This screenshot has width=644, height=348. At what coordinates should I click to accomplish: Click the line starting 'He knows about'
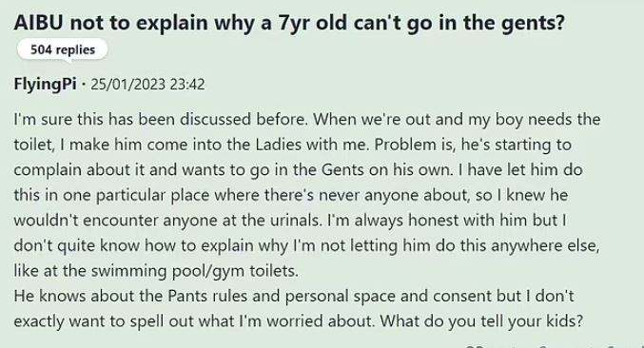point(294,297)
